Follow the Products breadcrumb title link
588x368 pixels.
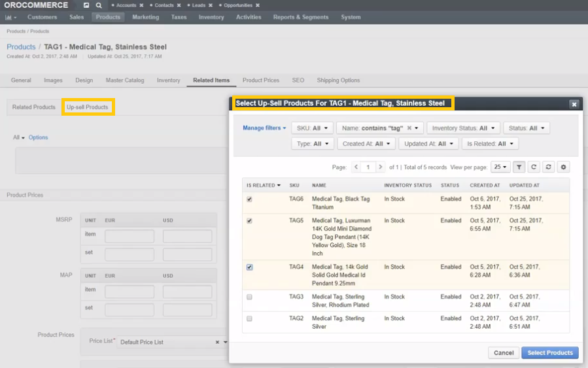click(x=21, y=47)
